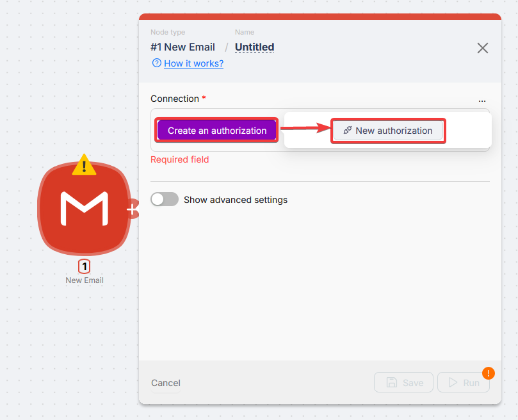
Task: Click the plus icon beside the node
Action: coord(132,209)
